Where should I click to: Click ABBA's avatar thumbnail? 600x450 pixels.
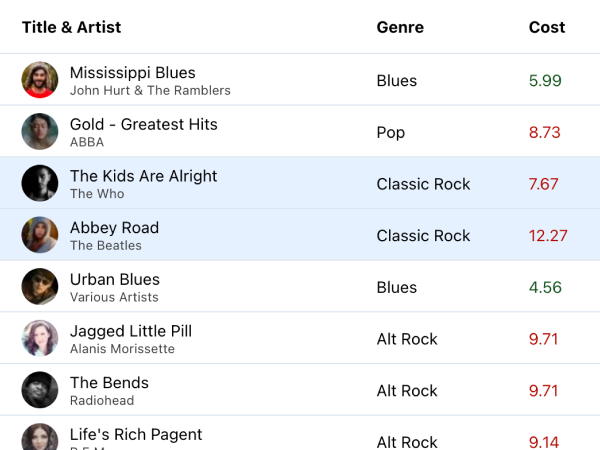40,132
